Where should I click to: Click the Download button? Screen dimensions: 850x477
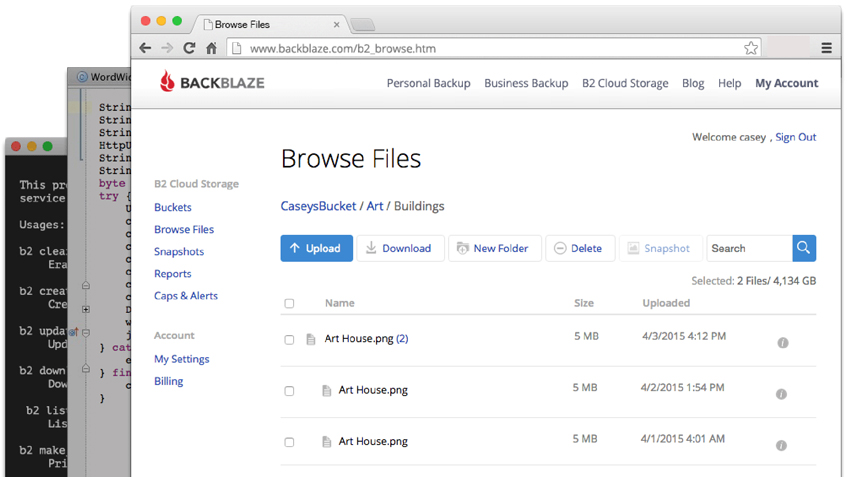[401, 248]
